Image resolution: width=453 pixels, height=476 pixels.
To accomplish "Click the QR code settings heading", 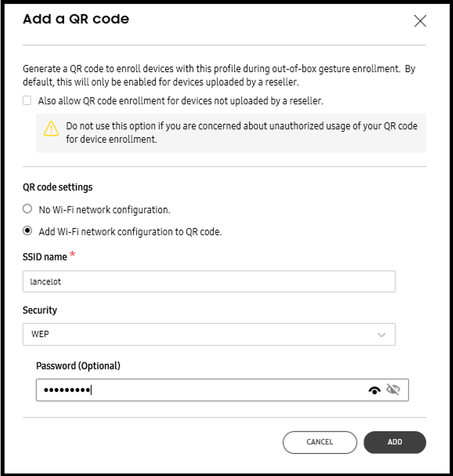I will 58,188.
